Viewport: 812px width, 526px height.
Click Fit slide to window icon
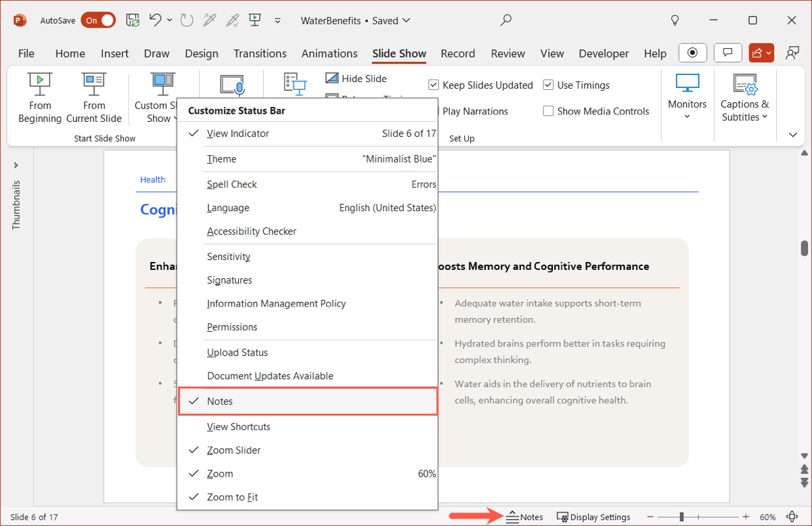(792, 517)
